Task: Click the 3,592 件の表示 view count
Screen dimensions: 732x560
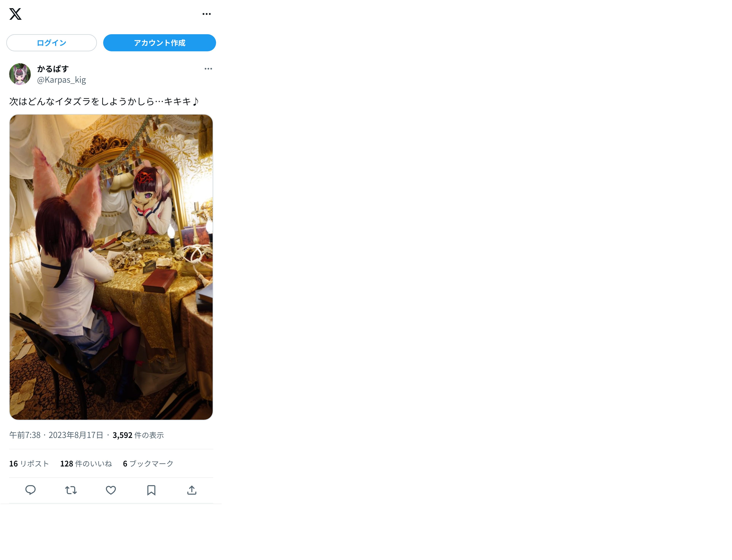Action: click(138, 435)
